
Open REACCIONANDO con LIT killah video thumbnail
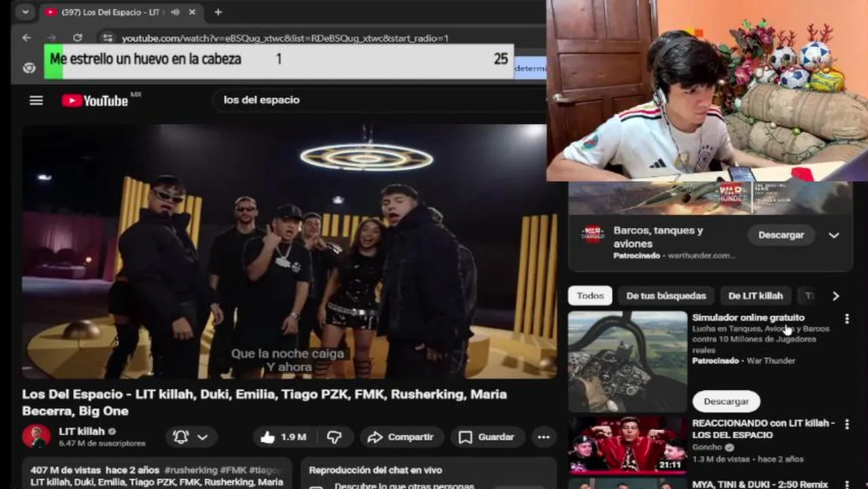(628, 444)
